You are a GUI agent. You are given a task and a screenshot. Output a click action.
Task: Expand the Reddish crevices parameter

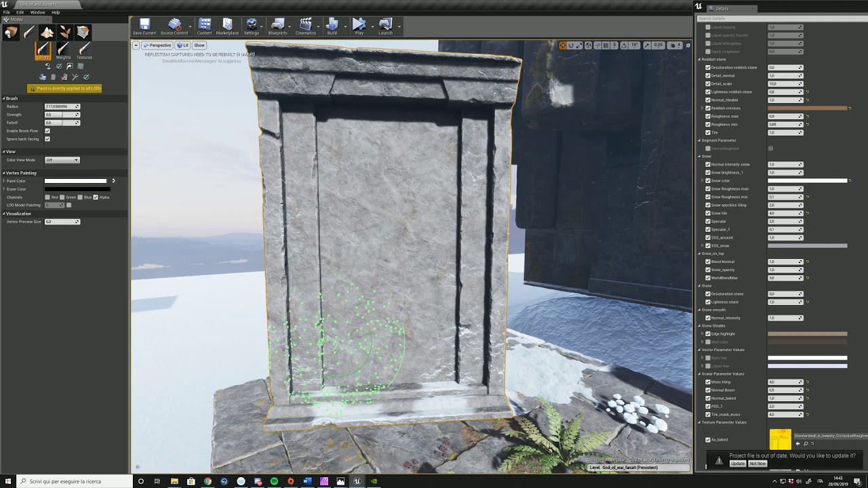coord(703,108)
